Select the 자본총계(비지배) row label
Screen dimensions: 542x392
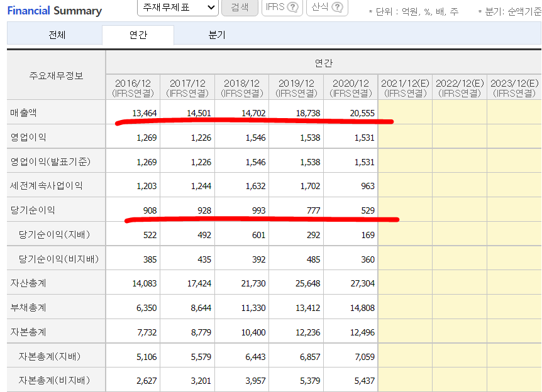tap(54, 380)
